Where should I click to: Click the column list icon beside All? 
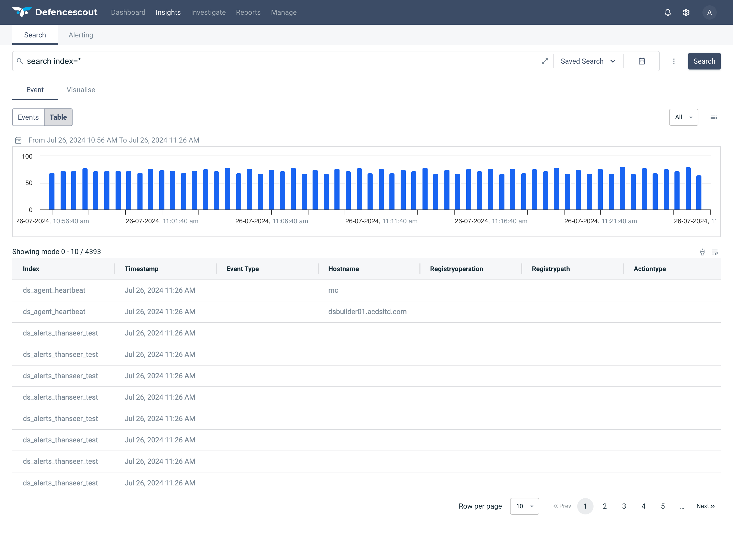click(713, 117)
